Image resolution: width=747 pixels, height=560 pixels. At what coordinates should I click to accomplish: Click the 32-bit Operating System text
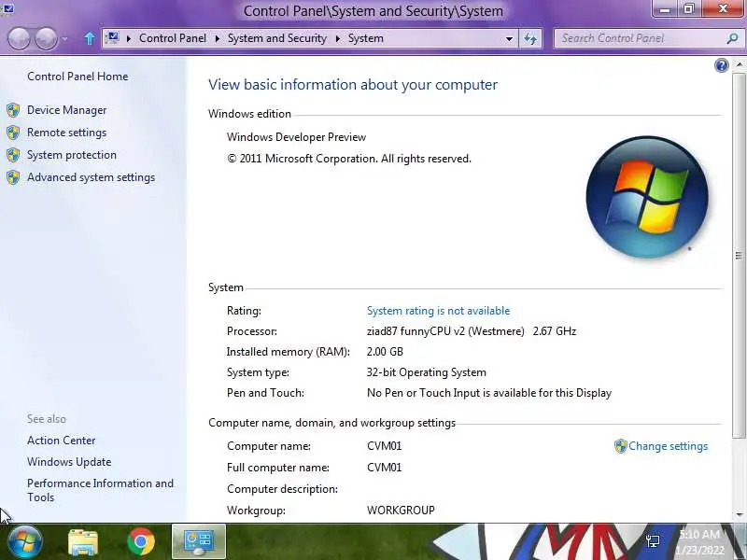tap(427, 372)
